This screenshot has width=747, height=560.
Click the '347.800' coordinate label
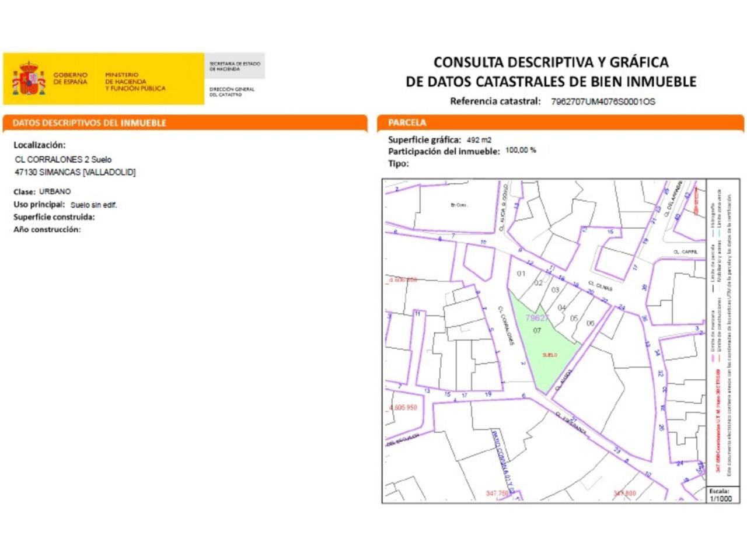624,494
